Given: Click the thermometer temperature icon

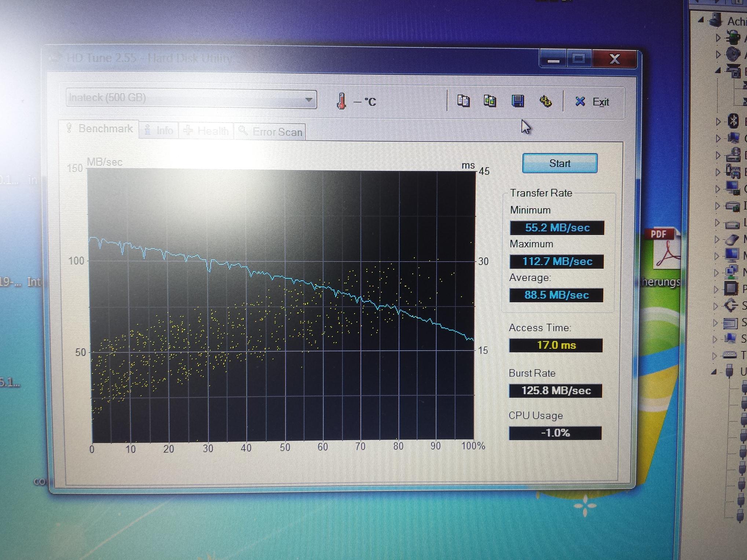Looking at the screenshot, I should (x=341, y=101).
